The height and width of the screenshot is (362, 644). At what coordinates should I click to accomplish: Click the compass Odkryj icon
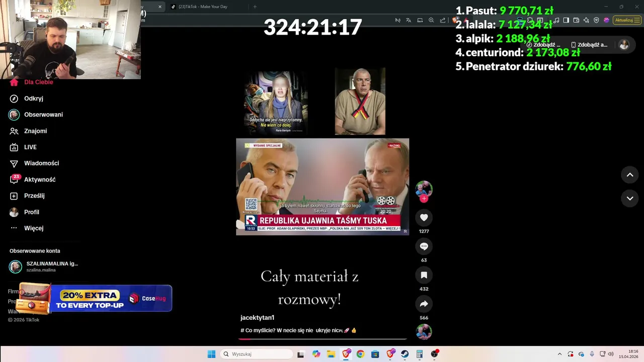coord(14,99)
